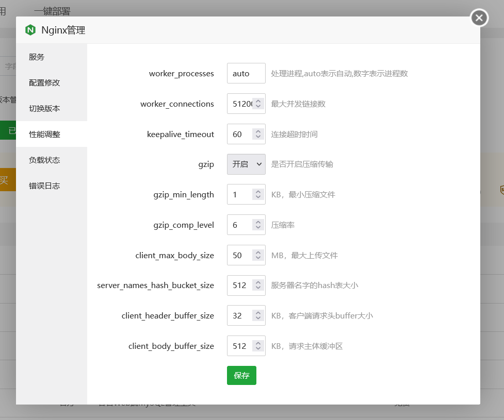Close the Nginx管理 dialog with X icon
The height and width of the screenshot is (420, 504).
[479, 18]
